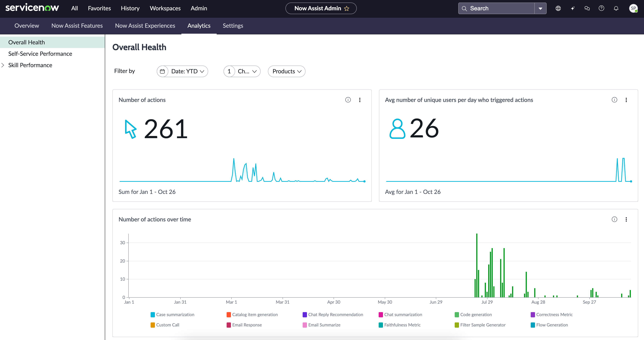Toggle Chat summarization legend series

click(x=400, y=314)
